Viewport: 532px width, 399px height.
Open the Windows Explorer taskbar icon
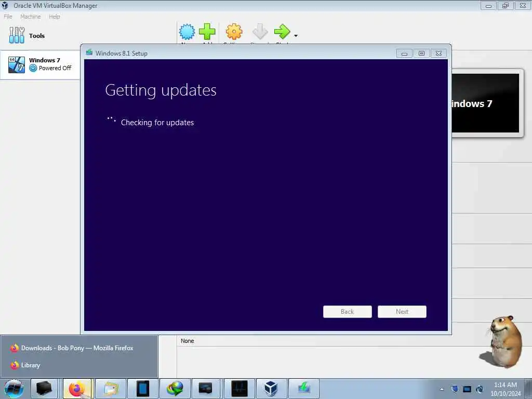click(x=111, y=389)
